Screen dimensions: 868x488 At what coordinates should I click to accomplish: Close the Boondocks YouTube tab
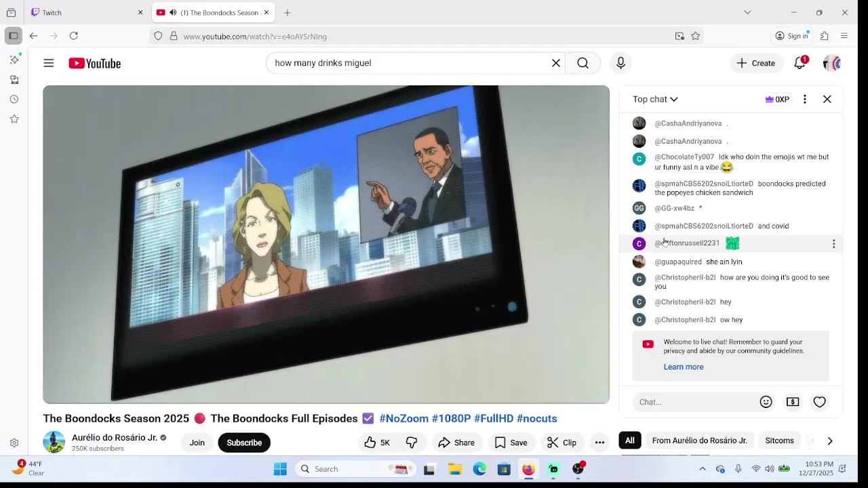tap(267, 12)
